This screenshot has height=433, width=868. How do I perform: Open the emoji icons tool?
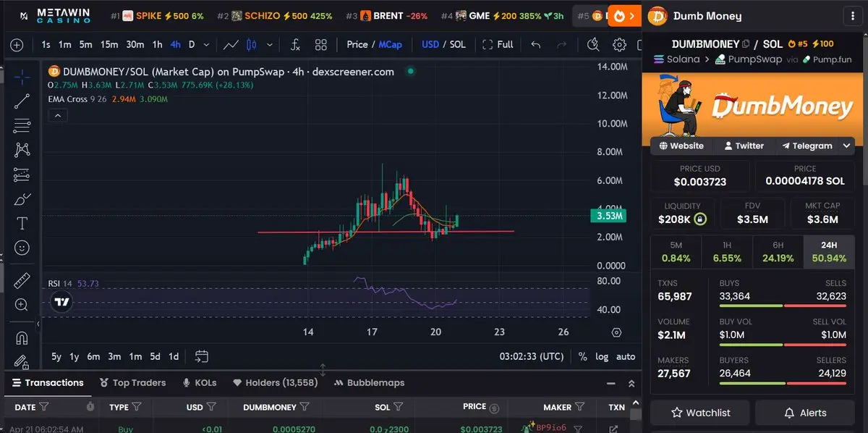click(x=22, y=248)
